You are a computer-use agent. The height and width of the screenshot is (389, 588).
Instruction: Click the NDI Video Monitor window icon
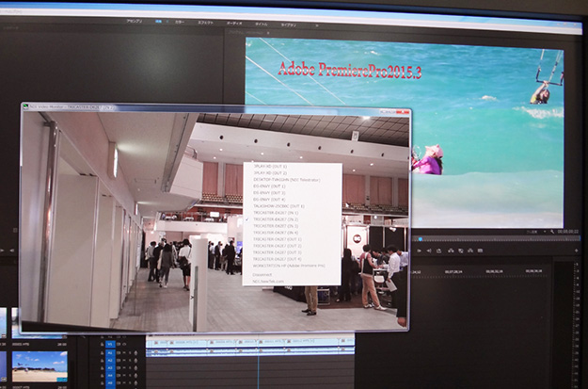[26, 107]
